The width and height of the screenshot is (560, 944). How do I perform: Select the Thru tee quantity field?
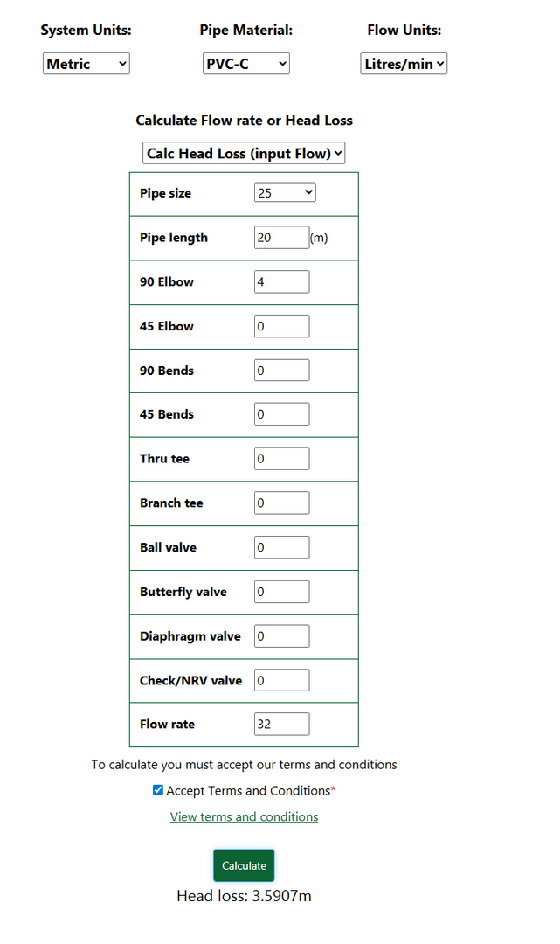(x=281, y=459)
